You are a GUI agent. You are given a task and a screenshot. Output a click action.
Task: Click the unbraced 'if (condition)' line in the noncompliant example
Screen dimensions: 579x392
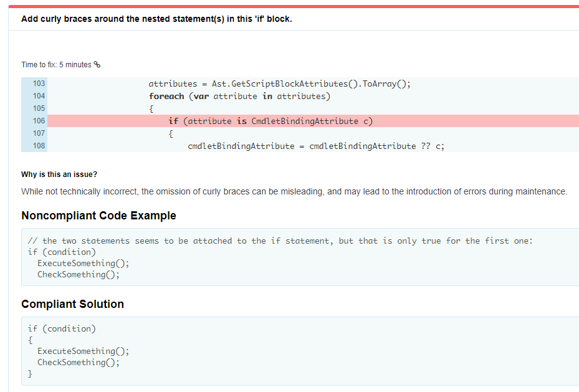point(62,252)
